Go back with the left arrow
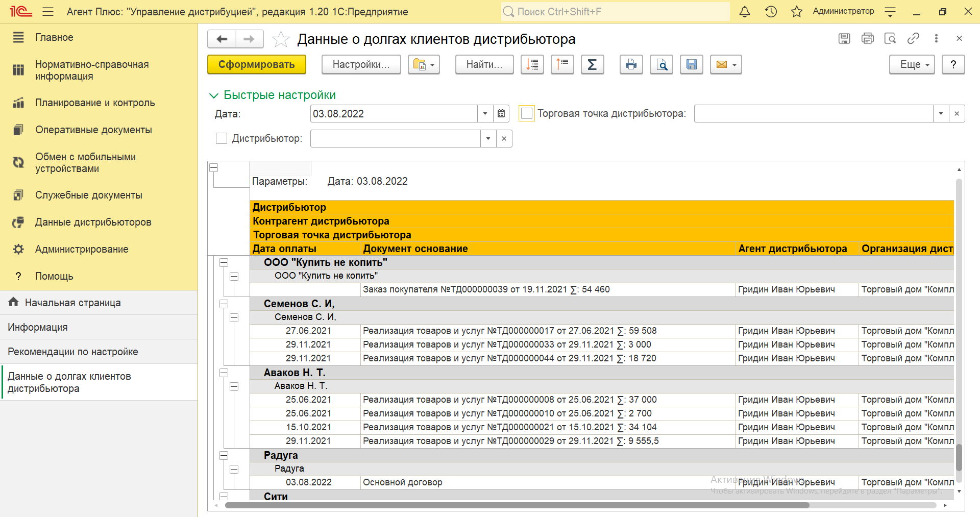Screen dimensions: 980x517 (222, 39)
